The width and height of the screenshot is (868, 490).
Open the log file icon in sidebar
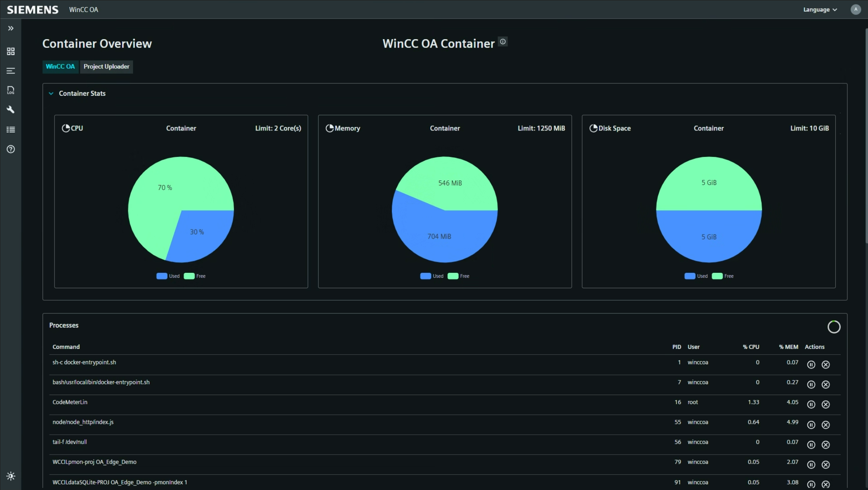click(x=11, y=90)
